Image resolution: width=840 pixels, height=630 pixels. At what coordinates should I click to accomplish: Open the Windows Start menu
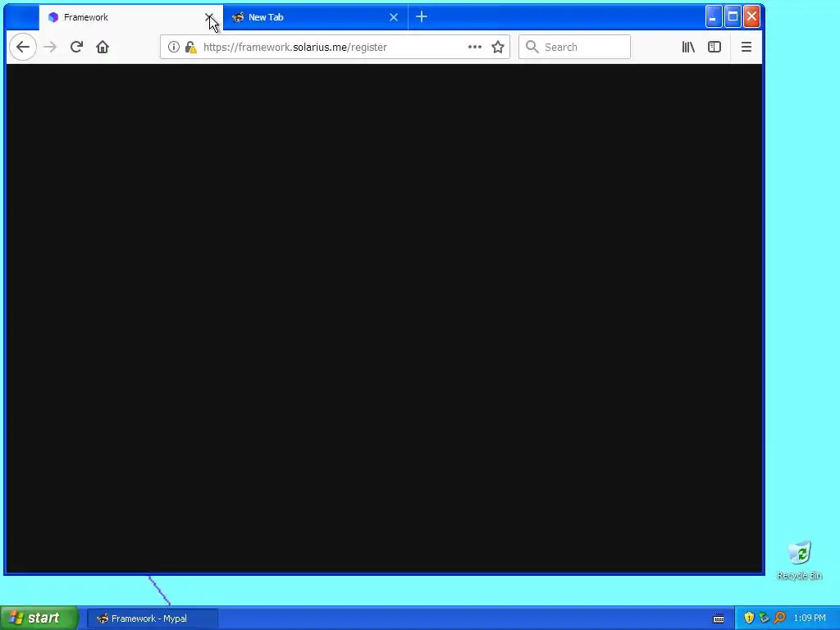[x=39, y=619]
